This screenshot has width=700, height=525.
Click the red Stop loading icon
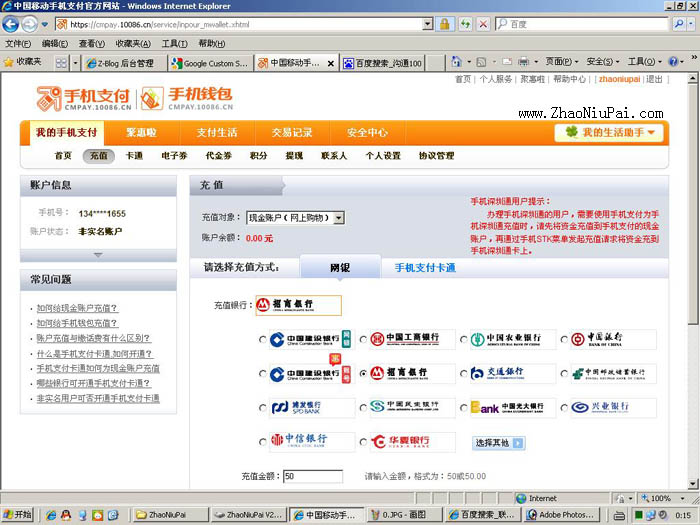tap(483, 24)
